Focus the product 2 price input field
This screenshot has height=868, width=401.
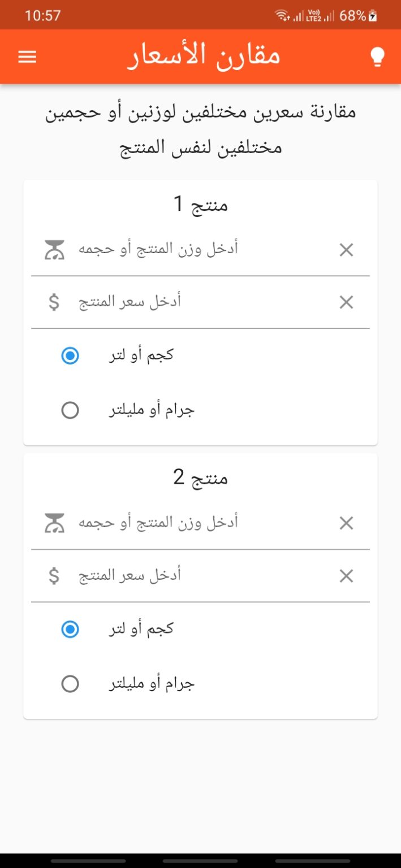(198, 576)
